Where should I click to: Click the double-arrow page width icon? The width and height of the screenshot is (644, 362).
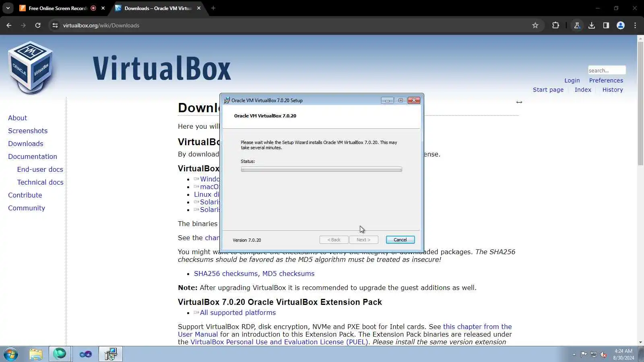coord(519,102)
